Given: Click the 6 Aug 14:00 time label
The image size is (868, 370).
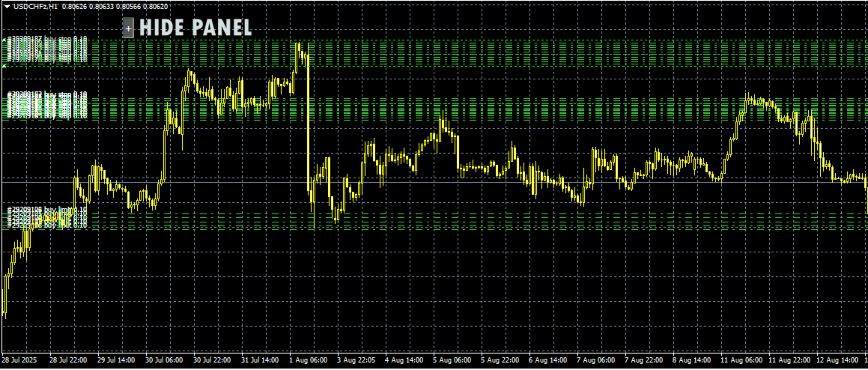Looking at the screenshot, I should pyautogui.click(x=547, y=360).
